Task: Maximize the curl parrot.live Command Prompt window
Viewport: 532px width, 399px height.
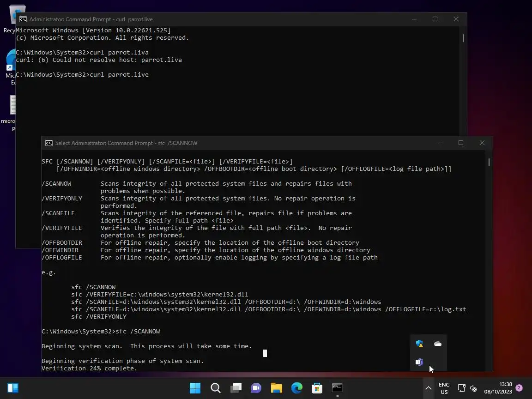Action: [435, 19]
